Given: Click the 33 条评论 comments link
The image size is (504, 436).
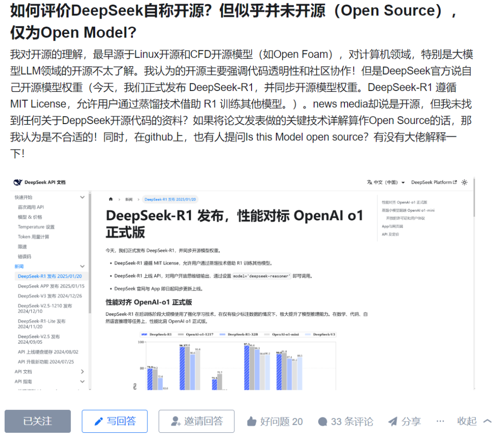Looking at the screenshot, I should [x=346, y=421].
